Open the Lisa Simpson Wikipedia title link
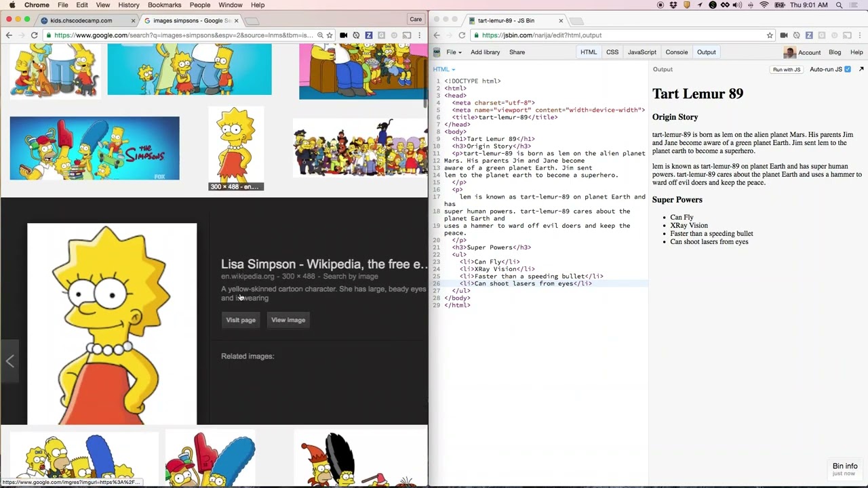The width and height of the screenshot is (868, 488). tap(324, 264)
